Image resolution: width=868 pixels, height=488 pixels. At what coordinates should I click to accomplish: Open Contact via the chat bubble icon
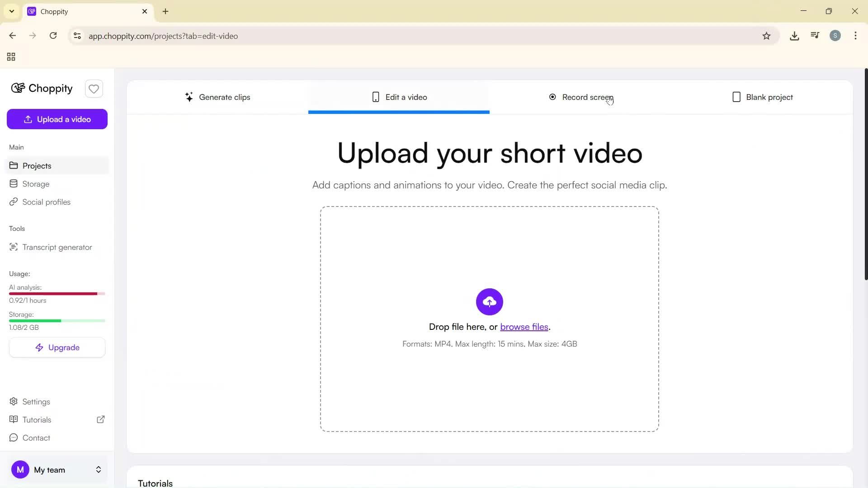point(14,437)
